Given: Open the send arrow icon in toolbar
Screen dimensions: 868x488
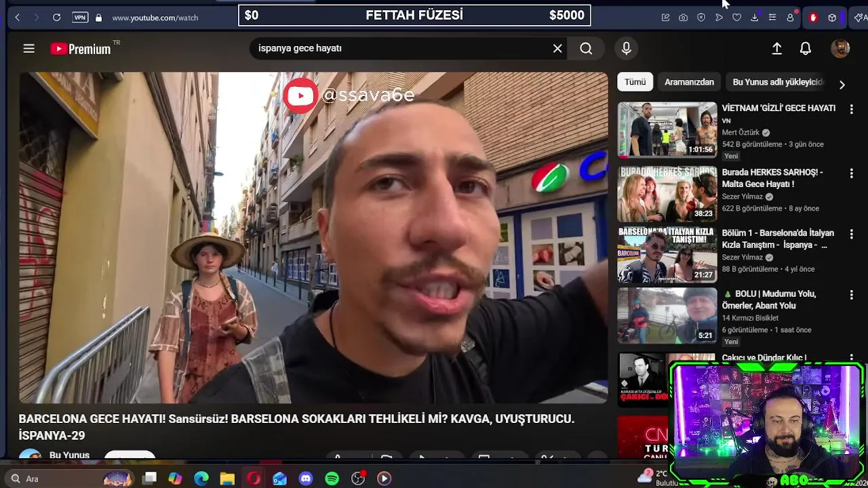Looking at the screenshot, I should (x=719, y=18).
